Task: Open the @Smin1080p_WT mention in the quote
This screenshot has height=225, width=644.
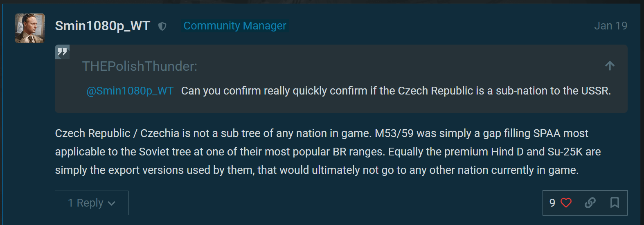Action: 130,91
